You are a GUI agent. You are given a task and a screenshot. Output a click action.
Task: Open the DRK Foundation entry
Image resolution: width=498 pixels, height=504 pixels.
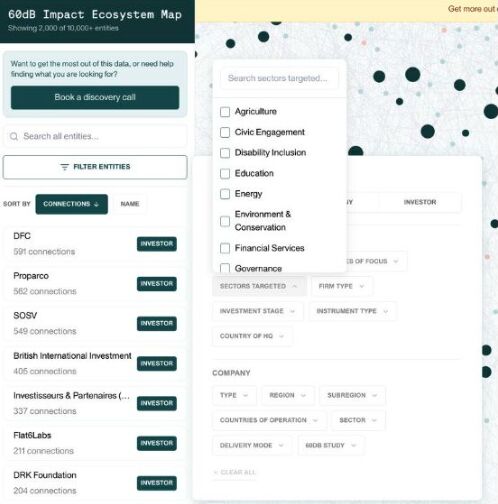(x=95, y=483)
